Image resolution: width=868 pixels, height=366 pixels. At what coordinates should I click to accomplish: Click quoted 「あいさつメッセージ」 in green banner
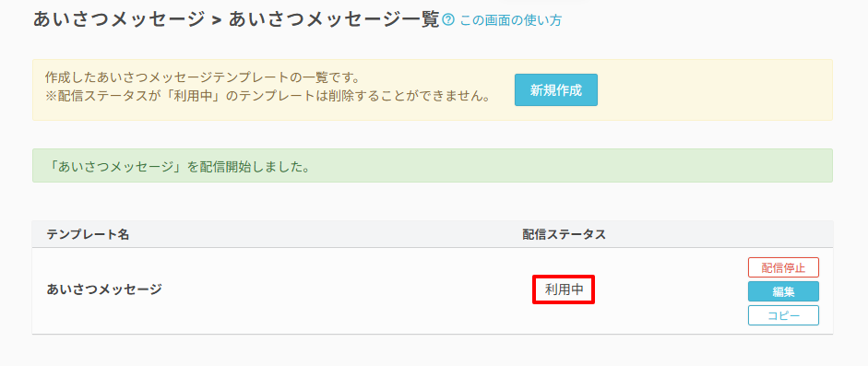click(x=115, y=166)
